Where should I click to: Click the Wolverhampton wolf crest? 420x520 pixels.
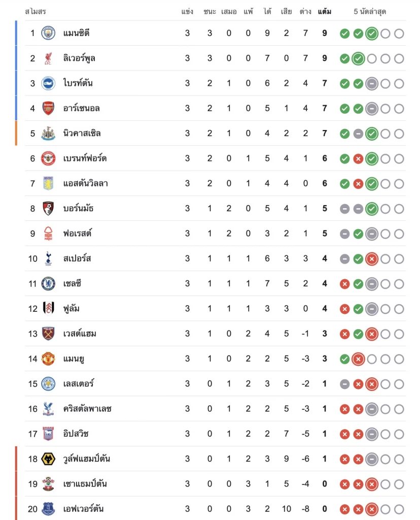click(48, 459)
